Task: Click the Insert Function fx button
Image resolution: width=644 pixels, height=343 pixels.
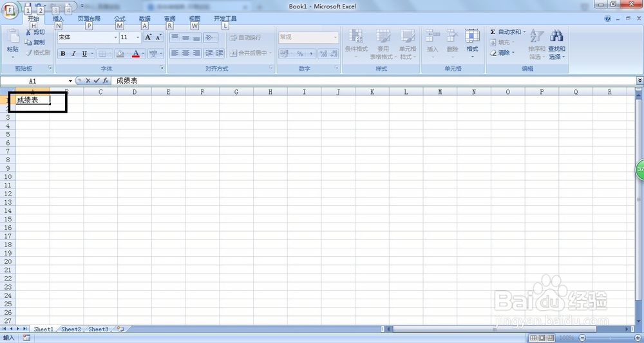Action: [x=106, y=81]
